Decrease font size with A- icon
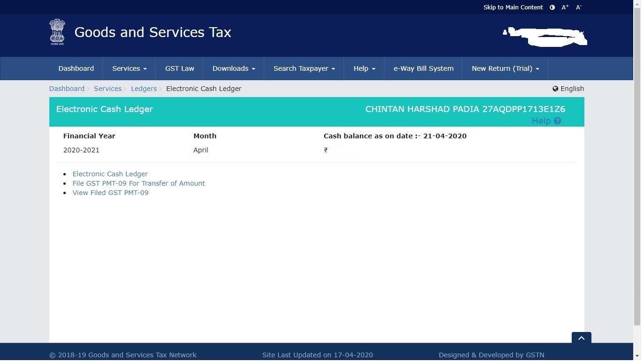 pyautogui.click(x=579, y=8)
